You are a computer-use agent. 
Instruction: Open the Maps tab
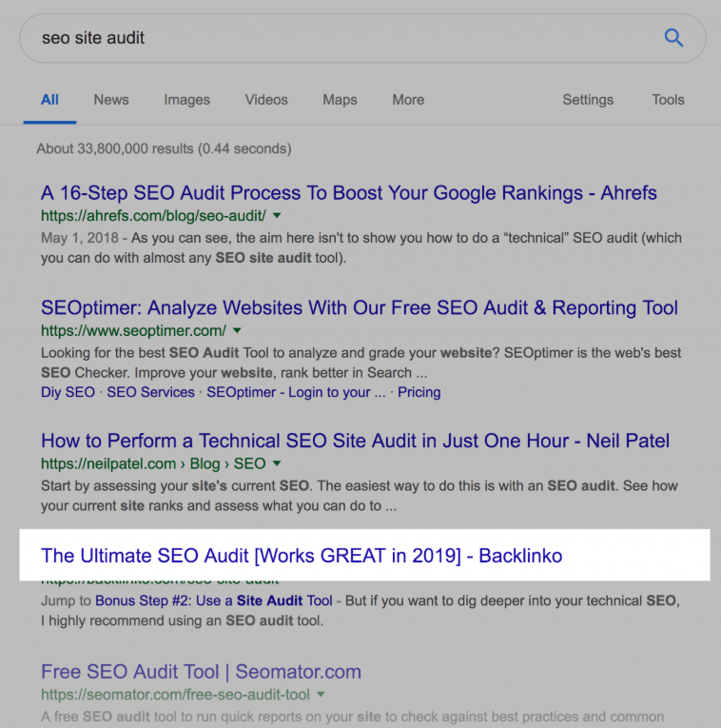click(x=341, y=100)
